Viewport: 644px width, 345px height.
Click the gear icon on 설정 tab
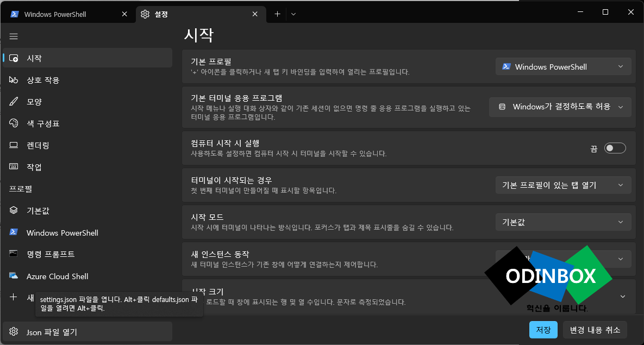[x=145, y=14]
